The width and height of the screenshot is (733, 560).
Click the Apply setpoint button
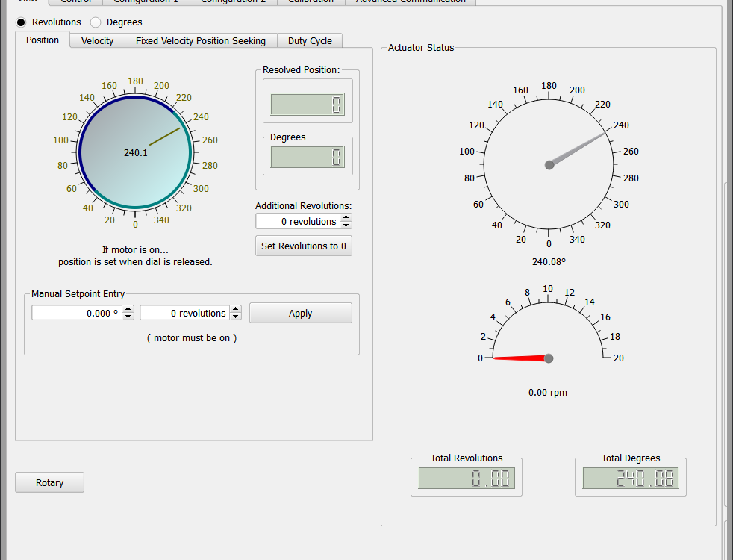[x=301, y=313]
